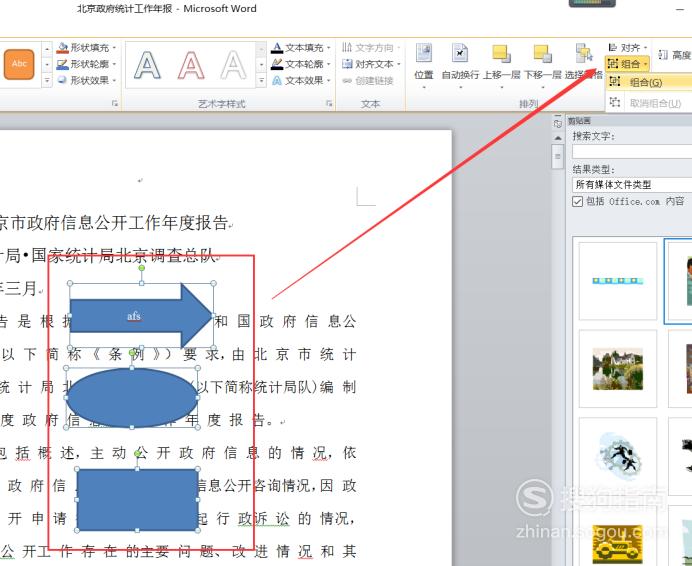Click the arrow shape's green rotation handle

pyautogui.click(x=142, y=268)
